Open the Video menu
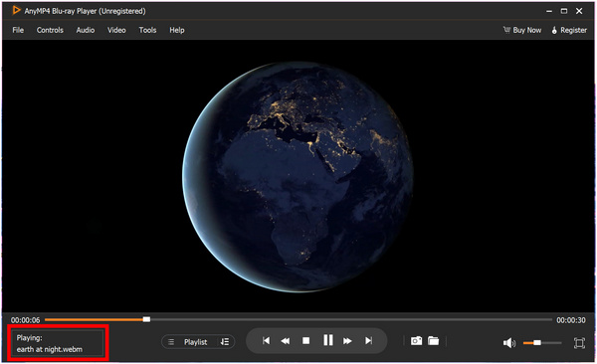Viewport: 597px width, 364px height. click(x=116, y=30)
